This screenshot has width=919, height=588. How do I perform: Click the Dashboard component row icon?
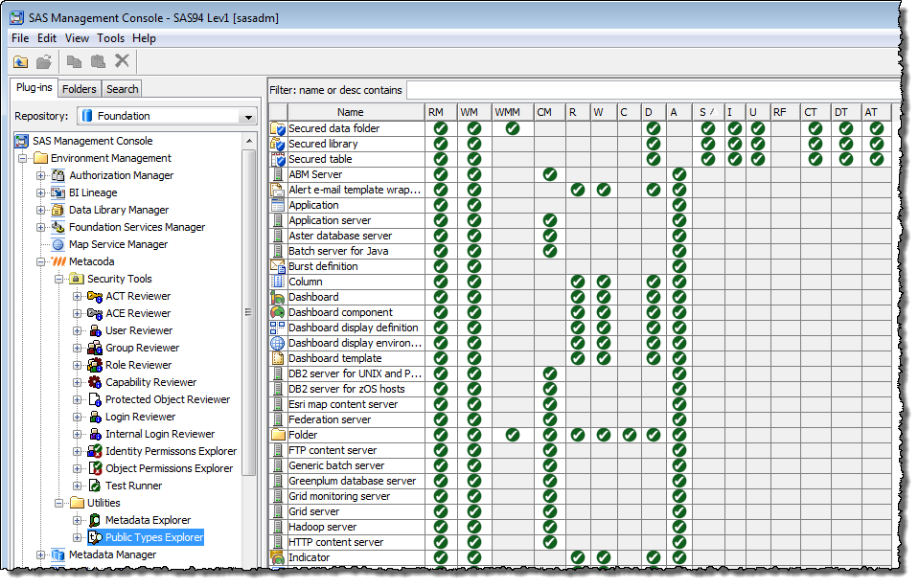tap(278, 313)
